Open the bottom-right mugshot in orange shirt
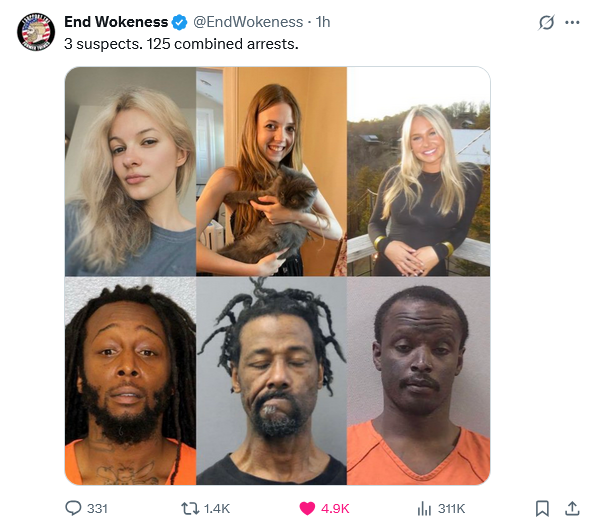Viewport: 598px width, 530px height. coord(418,381)
